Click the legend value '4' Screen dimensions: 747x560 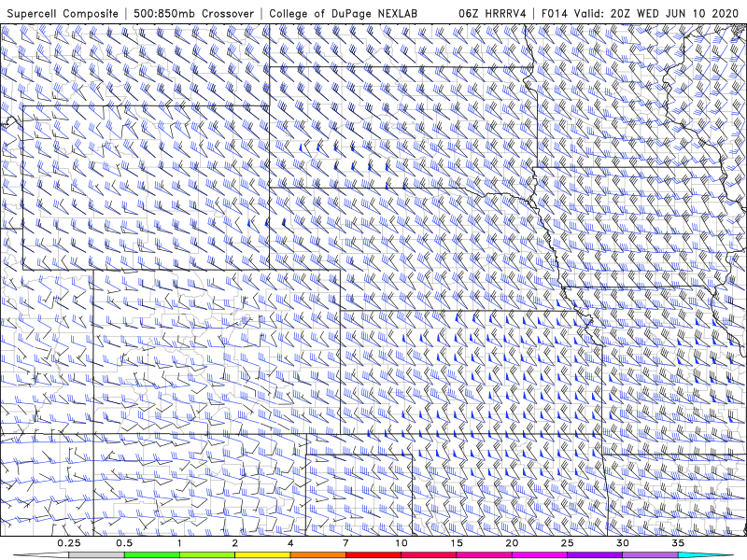click(290, 543)
